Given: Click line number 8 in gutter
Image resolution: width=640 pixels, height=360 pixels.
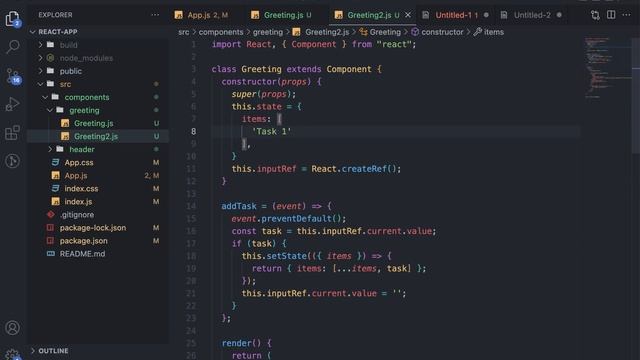Looking at the screenshot, I should click(193, 131).
